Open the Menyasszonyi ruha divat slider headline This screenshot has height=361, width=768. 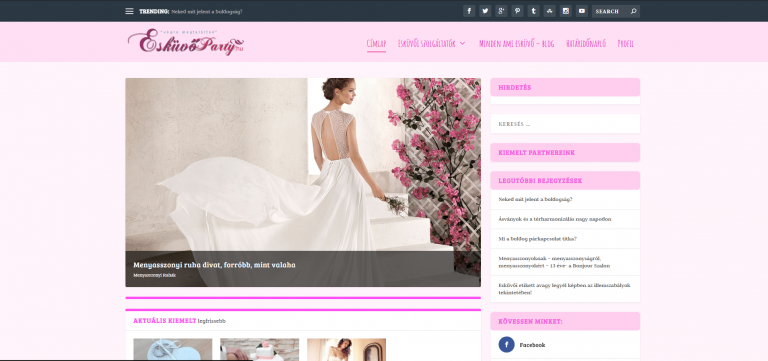point(214,265)
